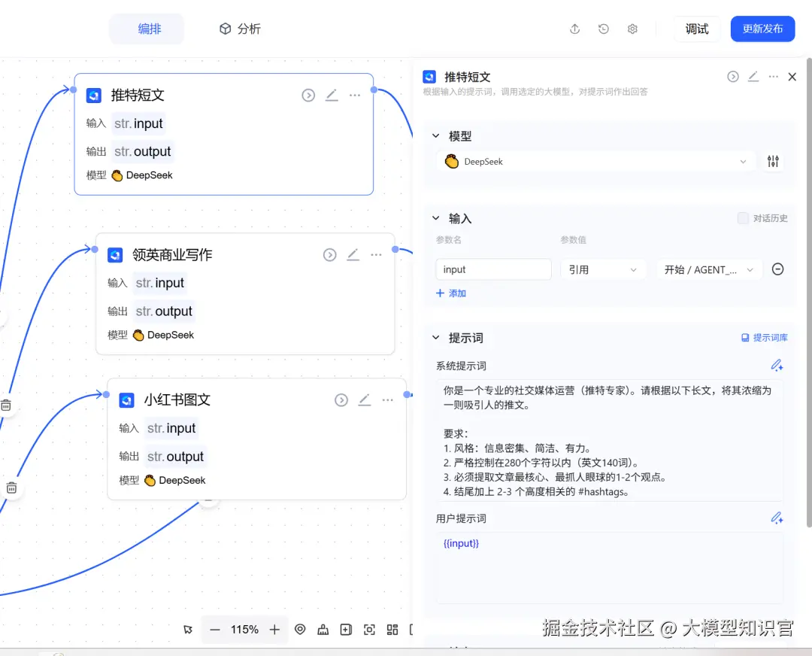The width and height of the screenshot is (812, 656).
Task: Select the 小红书图文 node title
Action: point(177,400)
